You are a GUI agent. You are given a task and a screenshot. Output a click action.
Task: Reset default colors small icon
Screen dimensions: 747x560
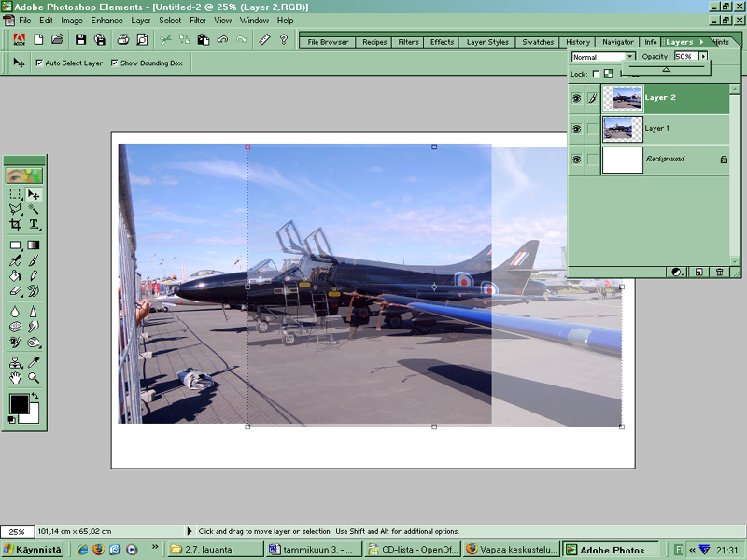click(x=11, y=419)
